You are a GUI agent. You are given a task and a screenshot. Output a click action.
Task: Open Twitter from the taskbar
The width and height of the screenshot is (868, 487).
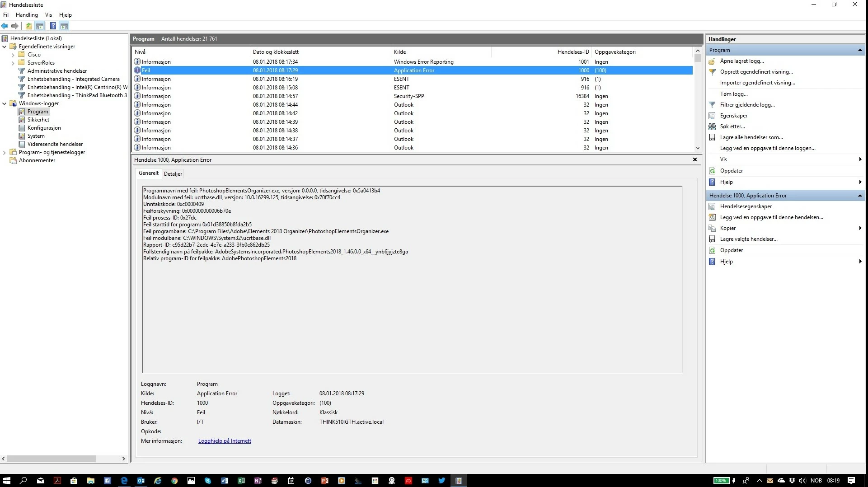442,481
